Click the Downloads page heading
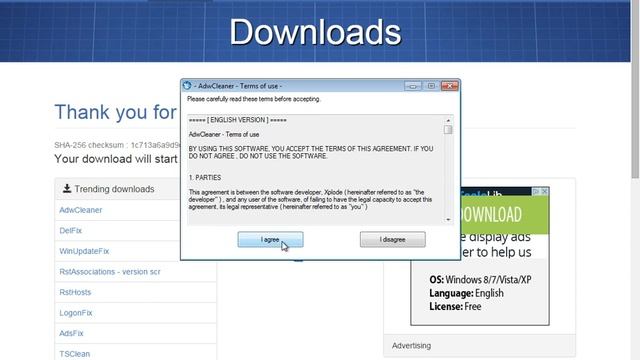 point(316,32)
